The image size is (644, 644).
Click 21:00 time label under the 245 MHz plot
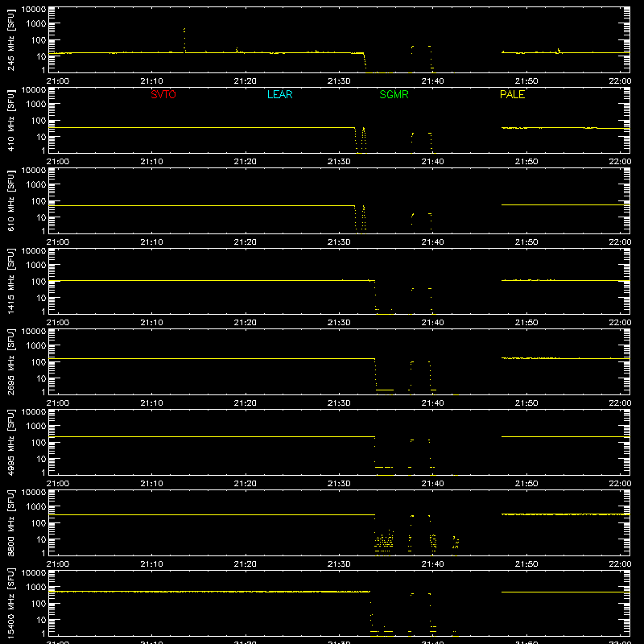(x=57, y=81)
